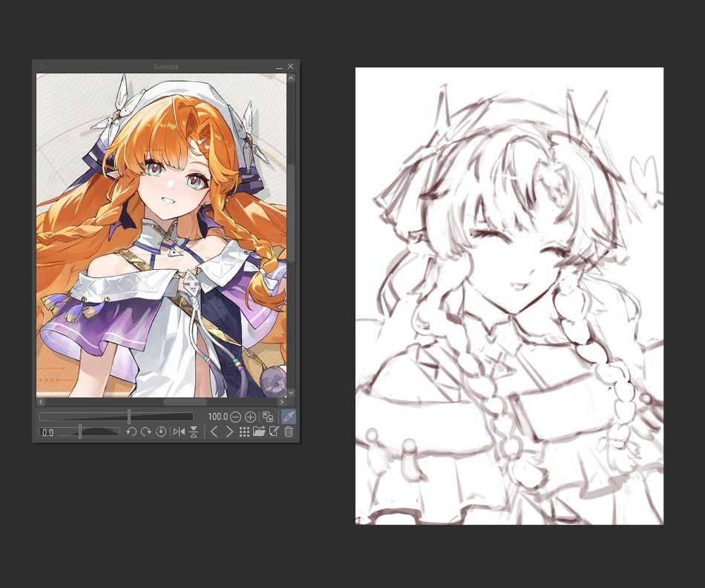Click the 100.0 zoom value
The width and height of the screenshot is (705, 588).
(217, 417)
